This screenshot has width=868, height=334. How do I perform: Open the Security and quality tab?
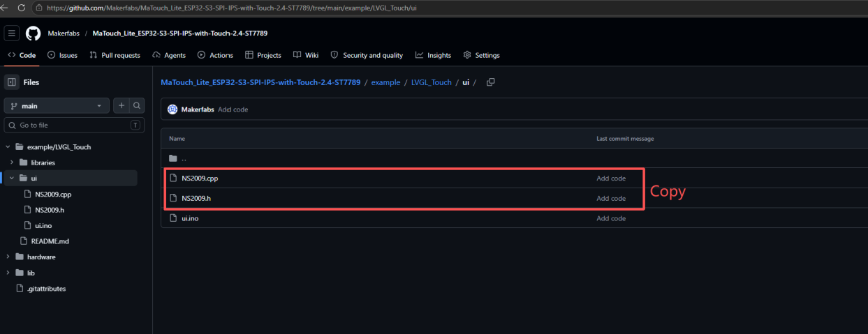coord(367,55)
